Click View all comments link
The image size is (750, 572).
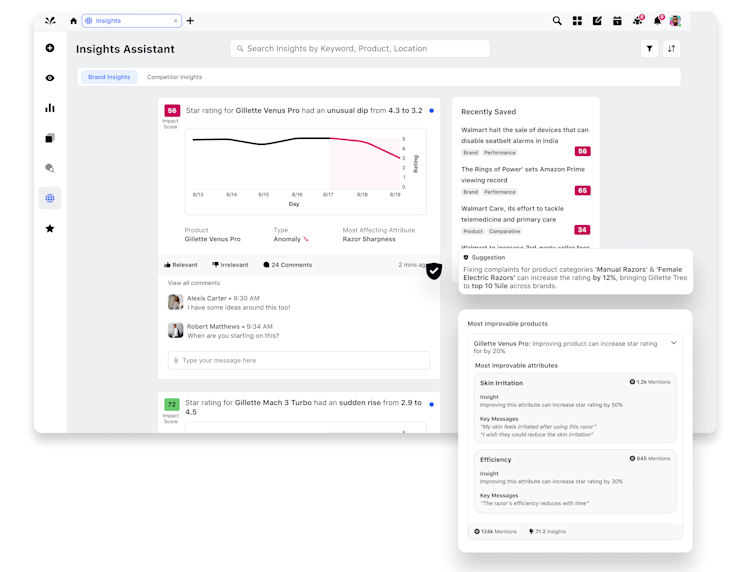pyautogui.click(x=194, y=283)
